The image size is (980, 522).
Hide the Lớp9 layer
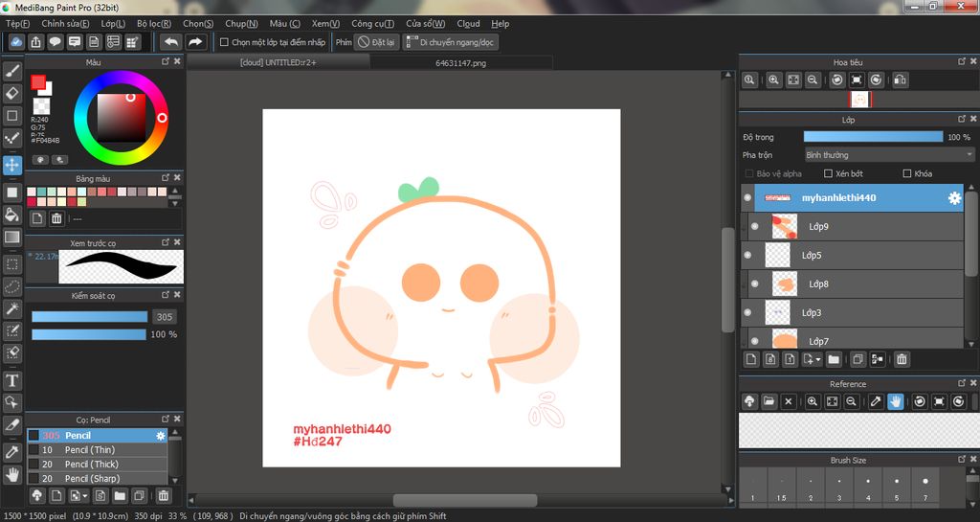pos(755,226)
